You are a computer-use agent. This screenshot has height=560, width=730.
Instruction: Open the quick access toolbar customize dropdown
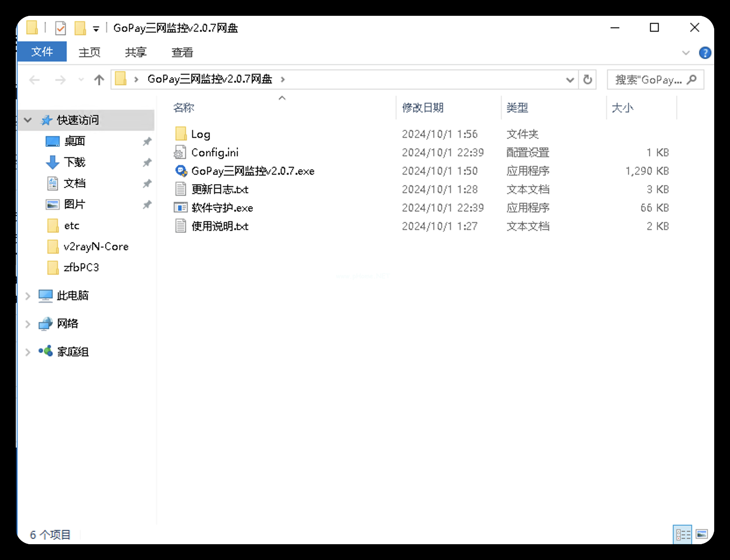click(x=96, y=29)
